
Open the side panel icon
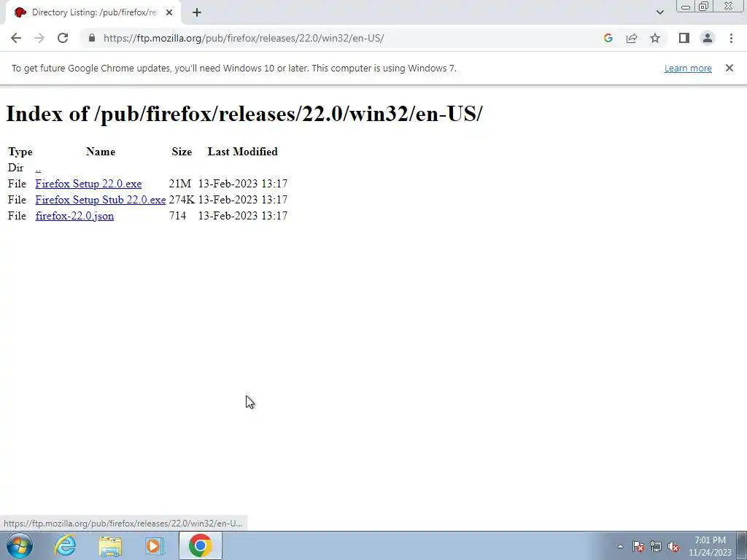pyautogui.click(x=684, y=38)
